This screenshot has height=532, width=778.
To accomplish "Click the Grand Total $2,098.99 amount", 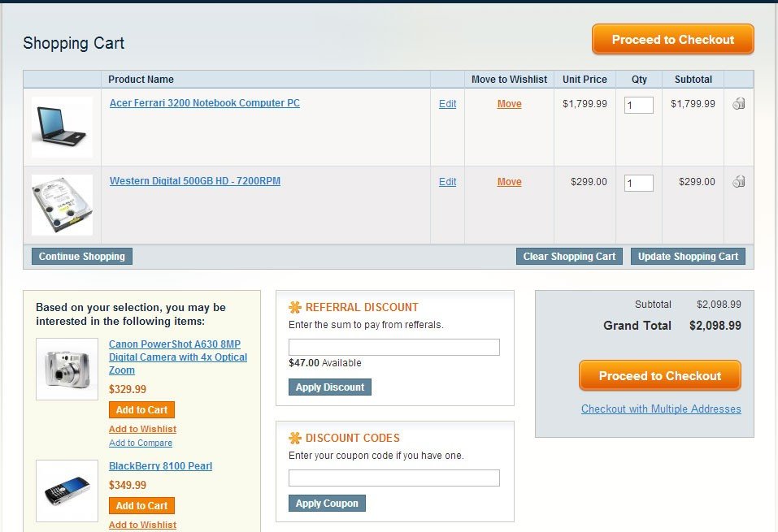I will point(715,325).
